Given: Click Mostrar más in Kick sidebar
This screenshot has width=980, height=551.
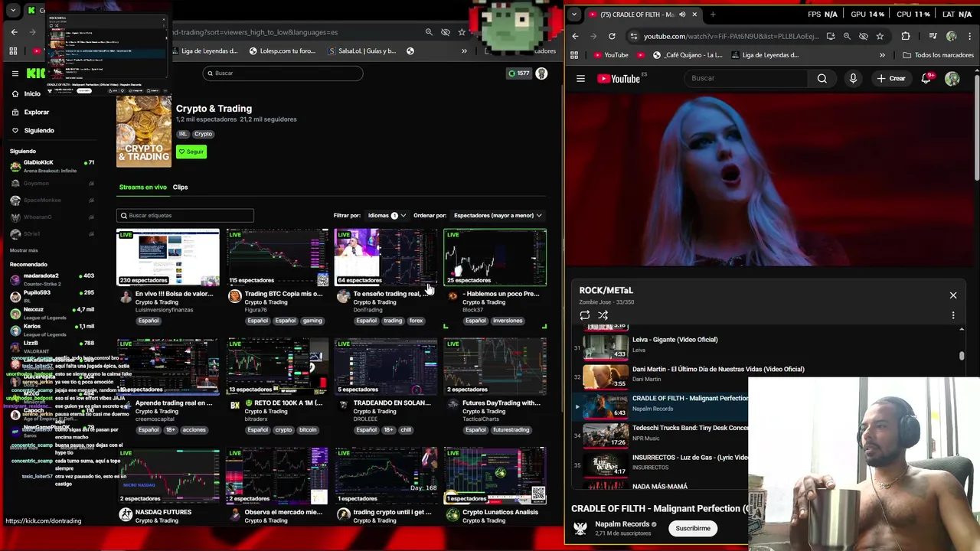Looking at the screenshot, I should pyautogui.click(x=24, y=250).
